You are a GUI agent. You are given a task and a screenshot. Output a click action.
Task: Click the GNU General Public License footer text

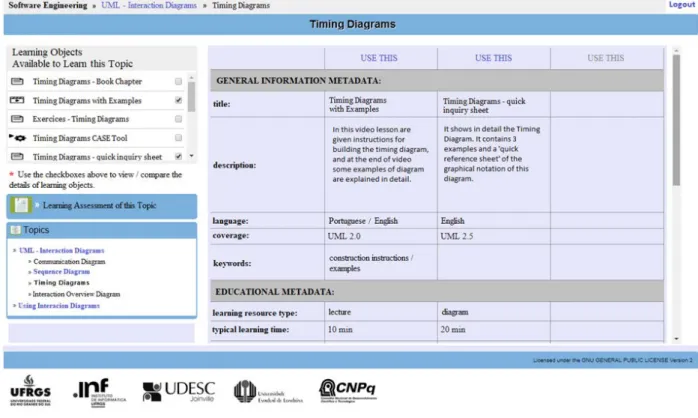pyautogui.click(x=613, y=360)
